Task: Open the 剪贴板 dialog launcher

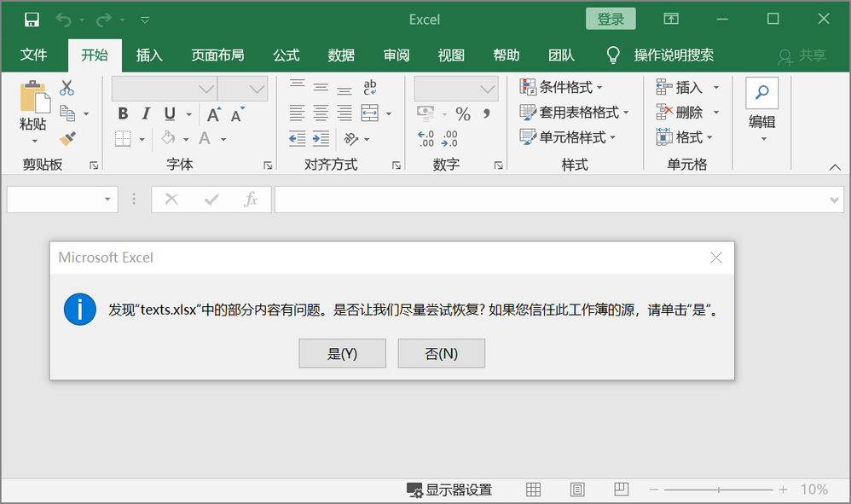Action: (94, 165)
